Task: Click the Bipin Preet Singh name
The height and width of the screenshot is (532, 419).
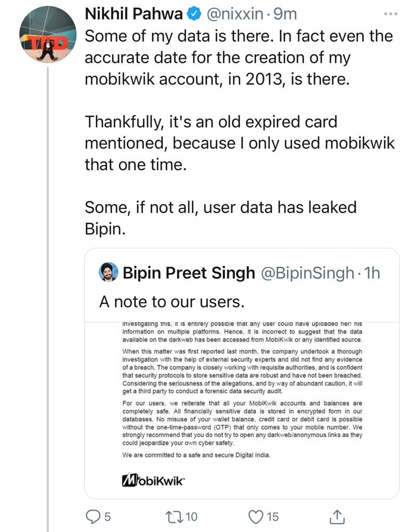Action: pos(189,272)
